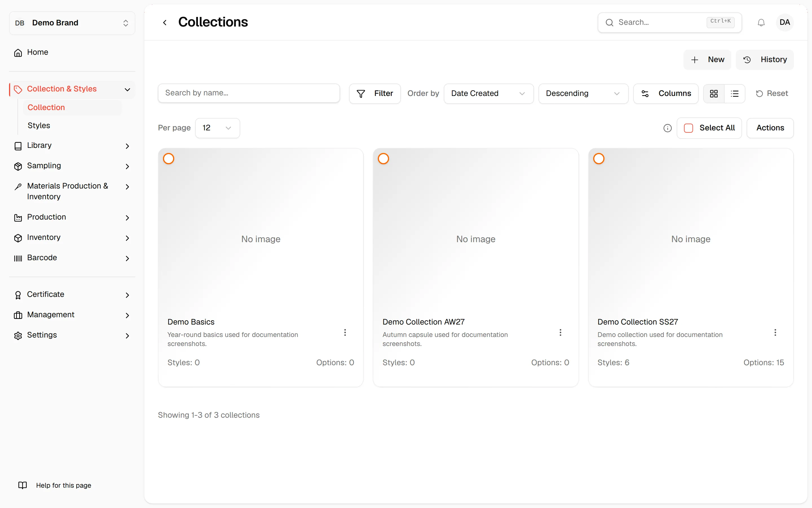Switch to list view layout
This screenshot has height=508, width=812.
coord(734,93)
